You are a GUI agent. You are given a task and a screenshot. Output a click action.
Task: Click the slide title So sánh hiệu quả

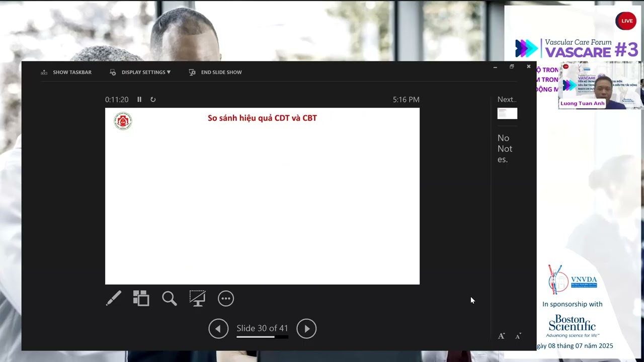(x=262, y=118)
